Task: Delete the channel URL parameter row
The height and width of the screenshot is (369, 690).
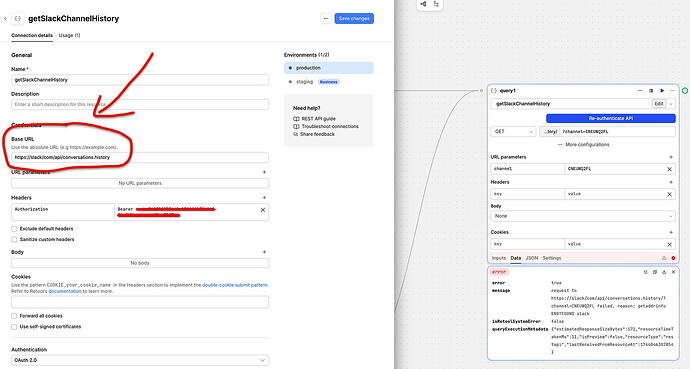Action: click(x=669, y=169)
